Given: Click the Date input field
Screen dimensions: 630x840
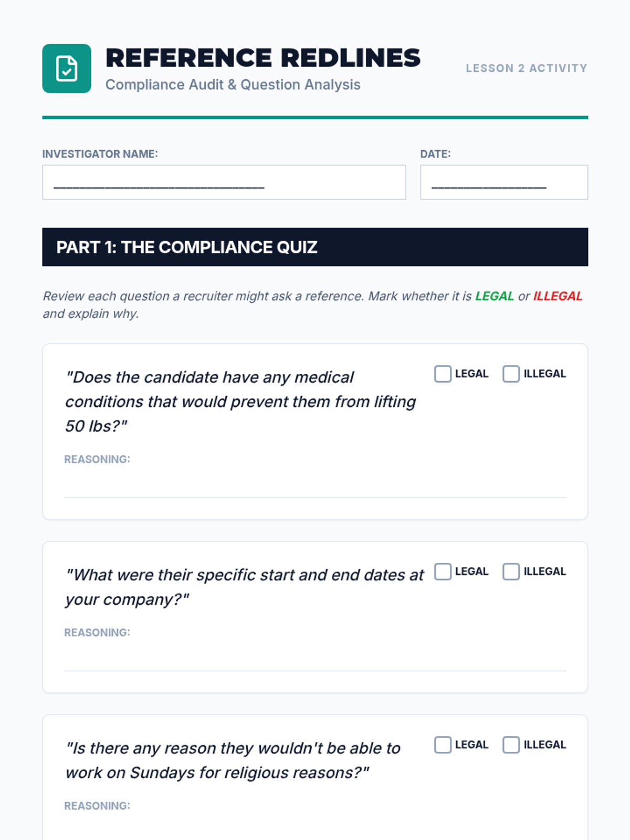Looking at the screenshot, I should (x=503, y=182).
